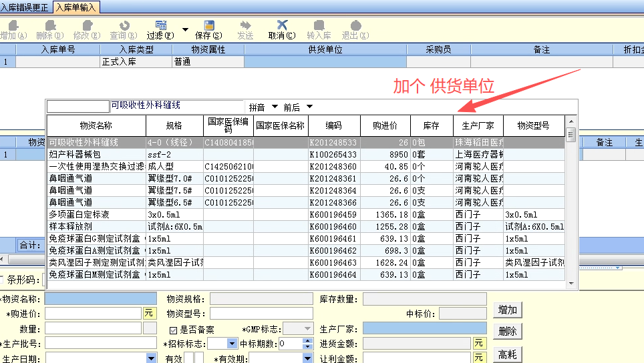
Task: Click the 高耗 button
Action: [x=507, y=354]
